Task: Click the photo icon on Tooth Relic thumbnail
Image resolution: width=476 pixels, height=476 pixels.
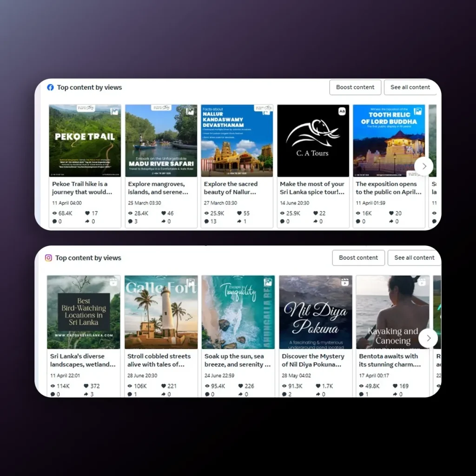Action: coord(418,111)
